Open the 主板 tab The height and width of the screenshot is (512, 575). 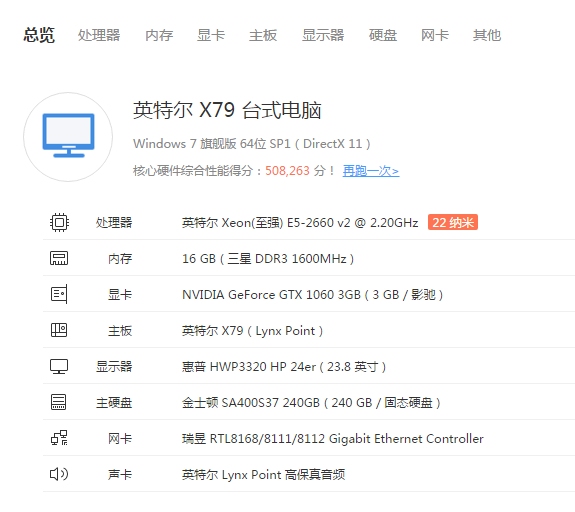[x=263, y=35]
